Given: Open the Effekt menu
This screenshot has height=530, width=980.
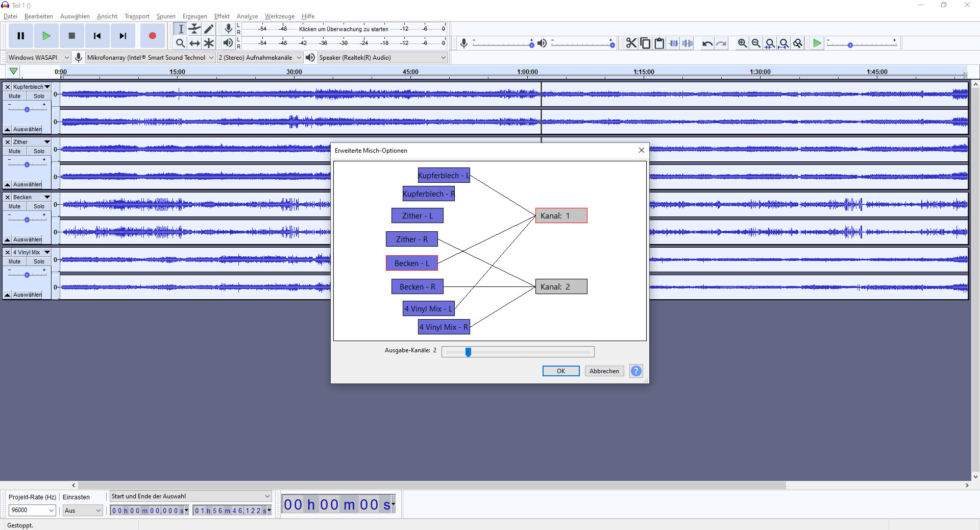Looking at the screenshot, I should click(222, 16).
